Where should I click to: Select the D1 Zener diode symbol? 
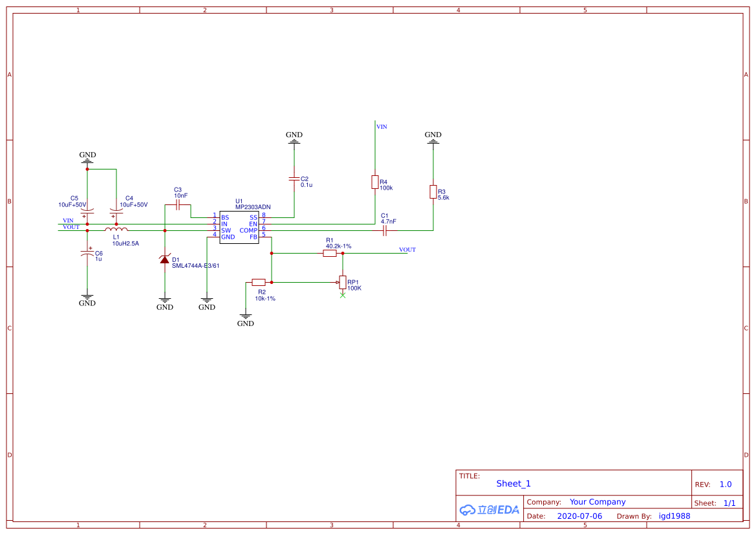coord(165,259)
